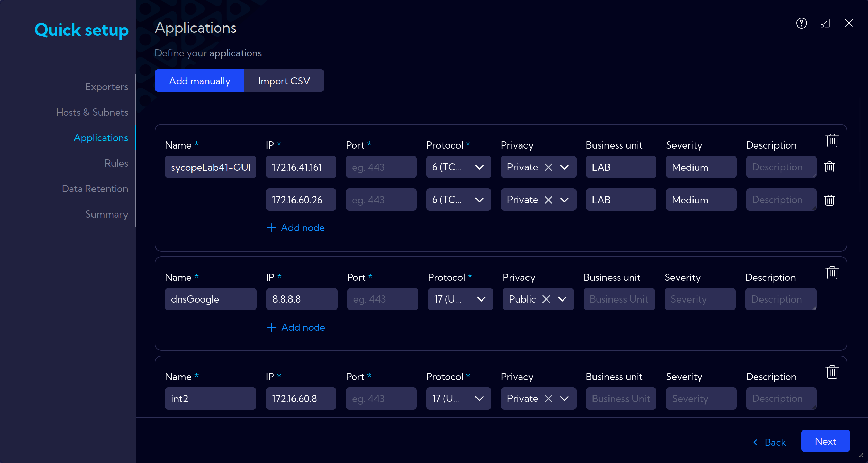The width and height of the screenshot is (868, 463).
Task: Go to Hosts & Subnets step
Action: (x=92, y=112)
